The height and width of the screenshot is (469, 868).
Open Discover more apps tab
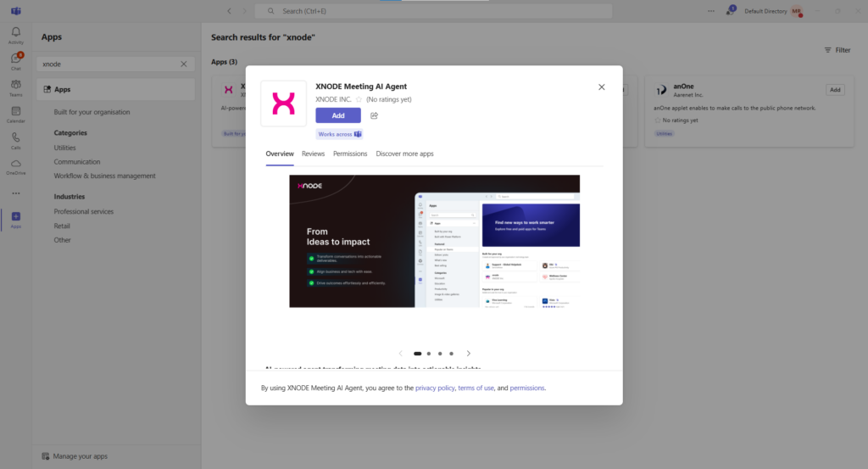[x=404, y=154]
